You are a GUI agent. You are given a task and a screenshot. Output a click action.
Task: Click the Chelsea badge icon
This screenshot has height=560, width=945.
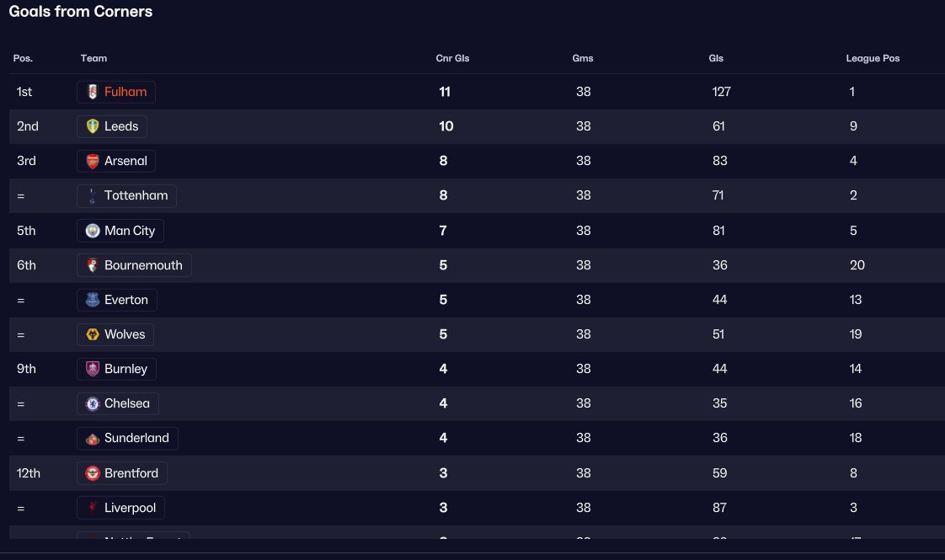pos(93,403)
